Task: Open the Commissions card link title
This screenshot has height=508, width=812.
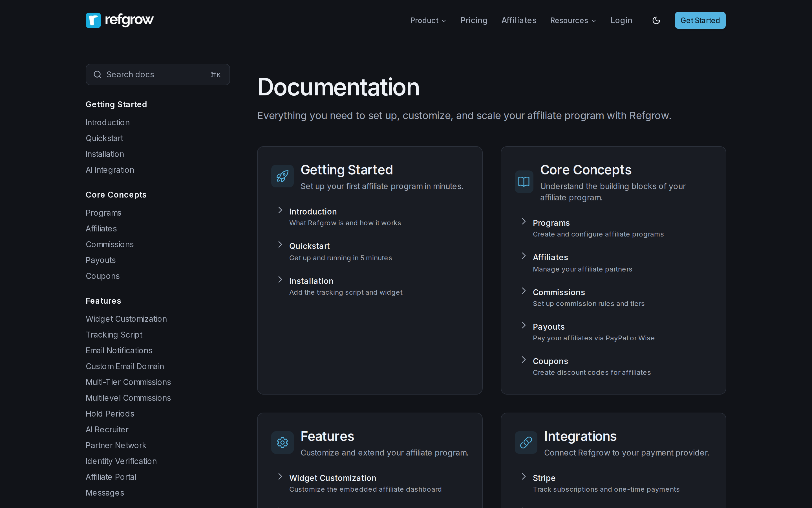Action: 559,293
